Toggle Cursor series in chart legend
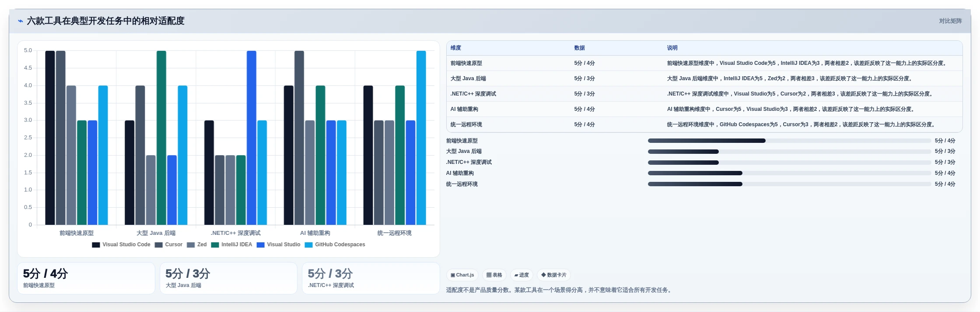Viewport: 980px width, 312px height. pyautogui.click(x=168, y=245)
